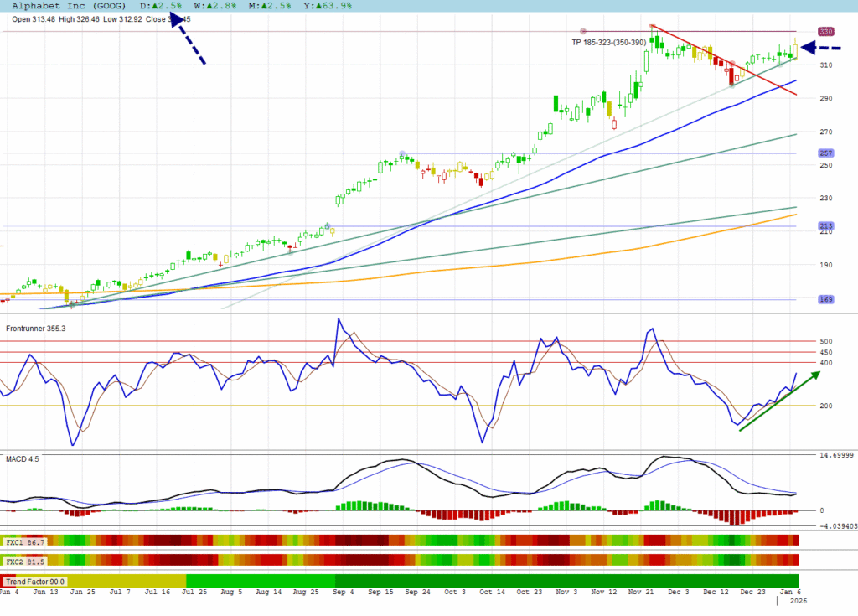Click the dashed arrow pointing at latest candle
This screenshot has width=858, height=616.
[814, 49]
